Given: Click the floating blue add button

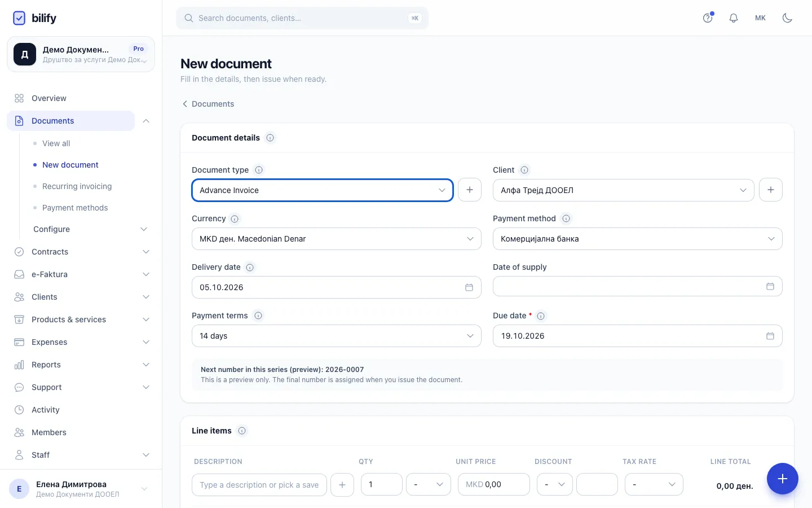Looking at the screenshot, I should pos(783,479).
